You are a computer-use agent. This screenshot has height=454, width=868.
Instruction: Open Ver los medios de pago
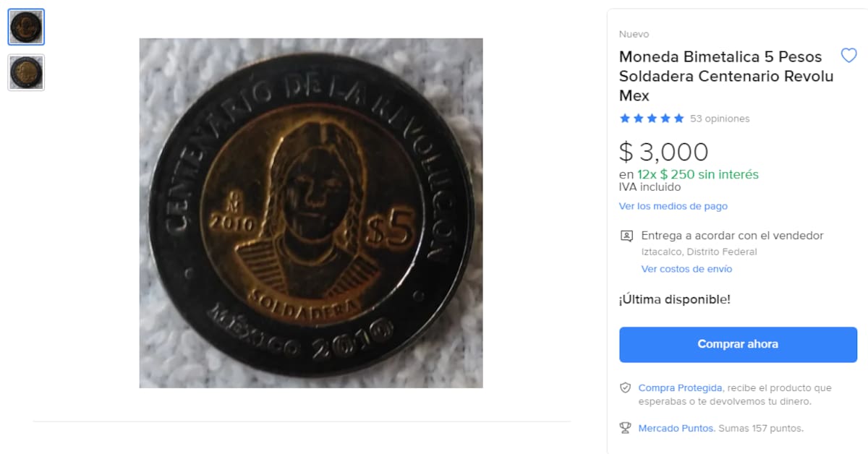pyautogui.click(x=673, y=206)
